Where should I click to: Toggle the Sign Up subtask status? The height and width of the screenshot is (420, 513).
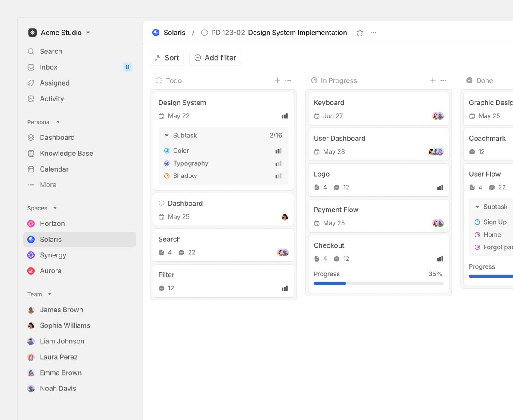477,222
